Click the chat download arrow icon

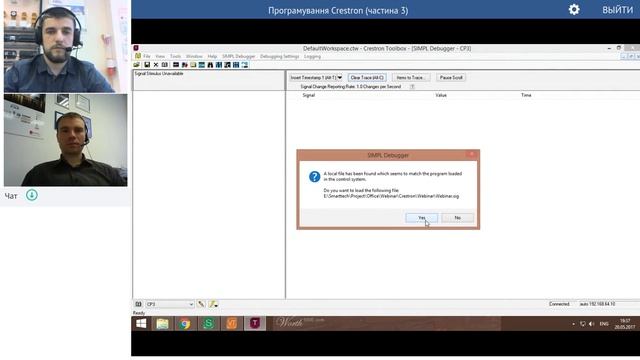coord(32,195)
